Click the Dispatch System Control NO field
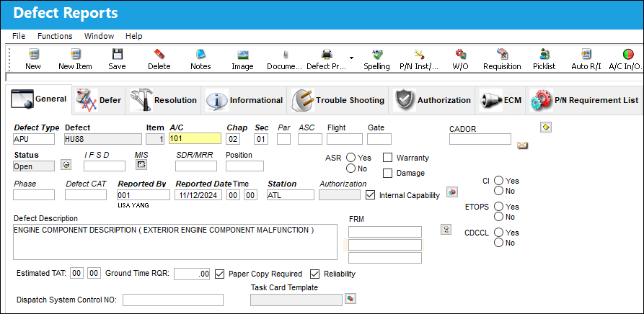Screen dimensions: 644x314 [x=173, y=300]
